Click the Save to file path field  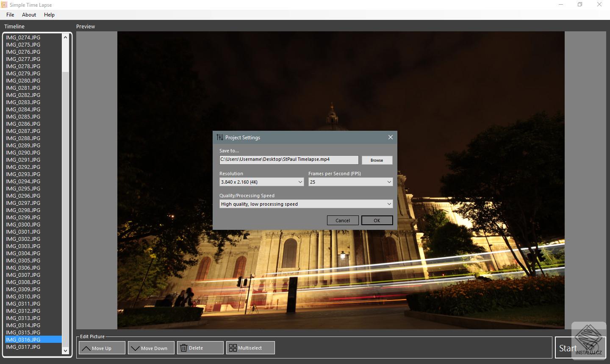pos(289,160)
